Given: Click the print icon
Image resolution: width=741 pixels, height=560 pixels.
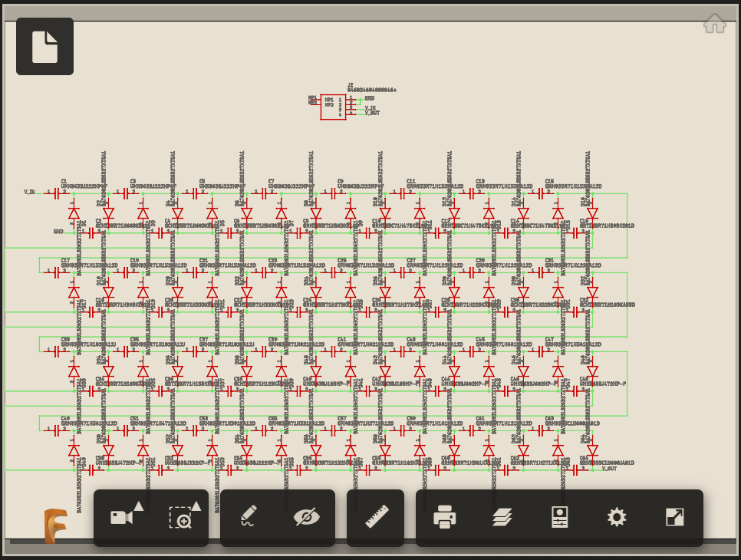Looking at the screenshot, I should (x=445, y=517).
